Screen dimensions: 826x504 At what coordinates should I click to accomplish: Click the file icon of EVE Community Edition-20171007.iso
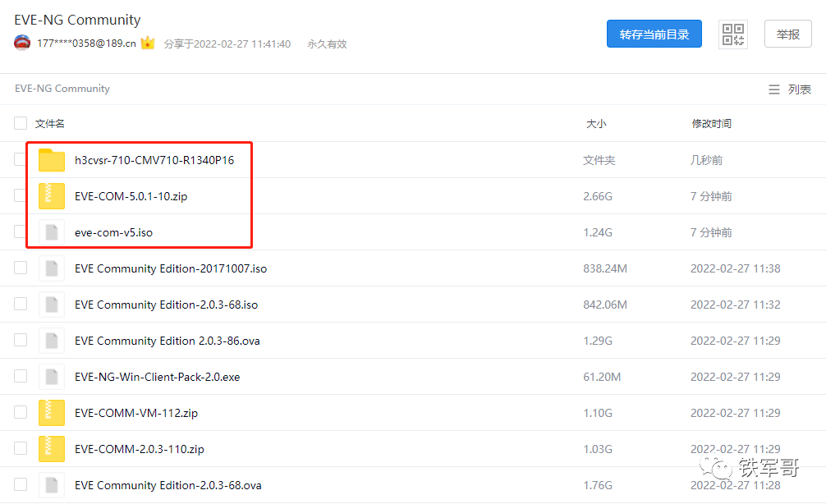coord(52,268)
